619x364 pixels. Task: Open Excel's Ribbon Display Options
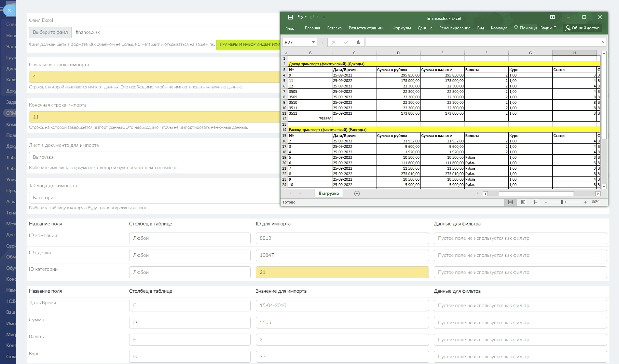click(552, 17)
